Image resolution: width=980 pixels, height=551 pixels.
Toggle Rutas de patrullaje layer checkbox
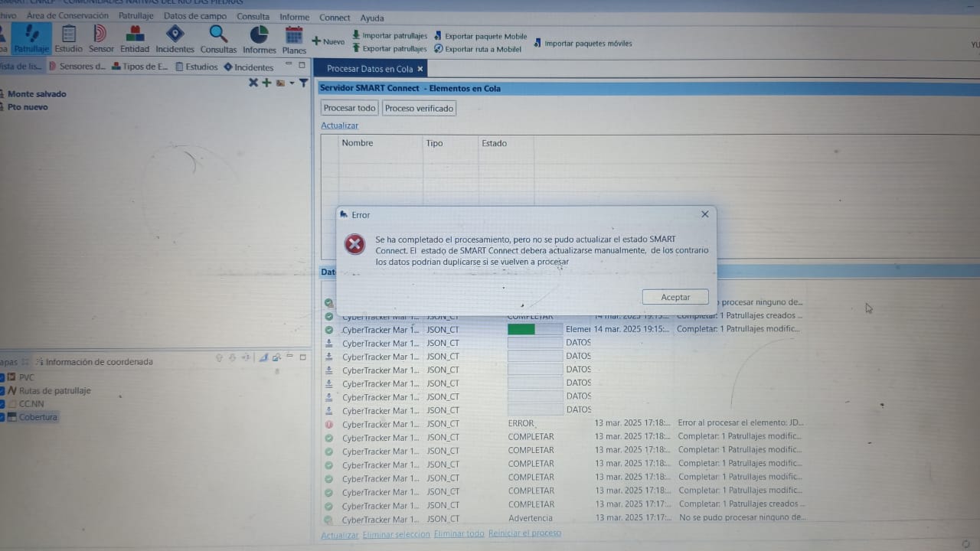click(x=2, y=390)
